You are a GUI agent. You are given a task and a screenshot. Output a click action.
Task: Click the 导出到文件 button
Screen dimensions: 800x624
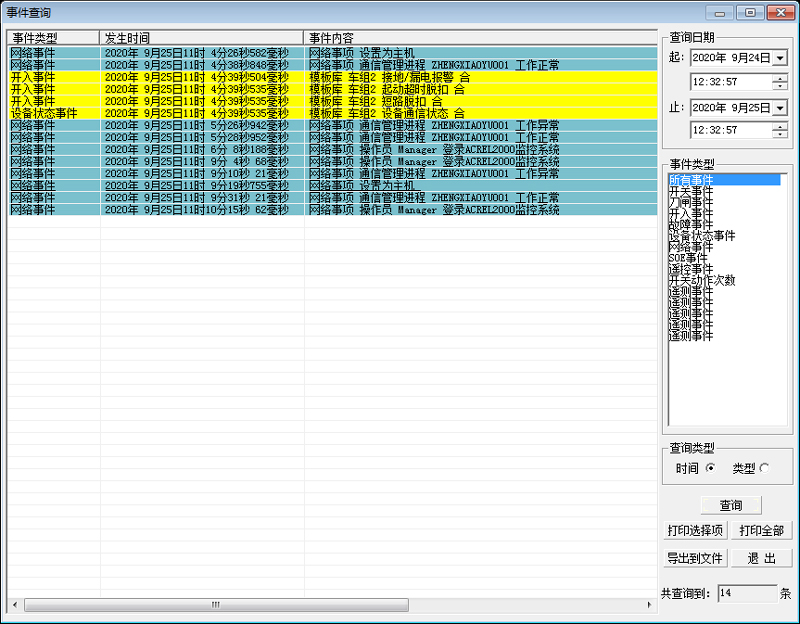click(695, 558)
